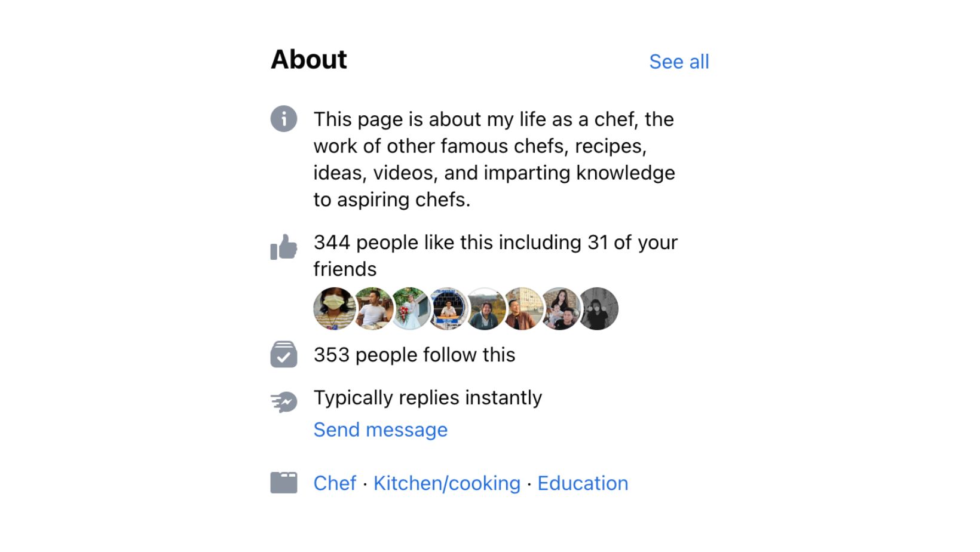Open the See all link
Image resolution: width=980 pixels, height=552 pixels.
(679, 62)
